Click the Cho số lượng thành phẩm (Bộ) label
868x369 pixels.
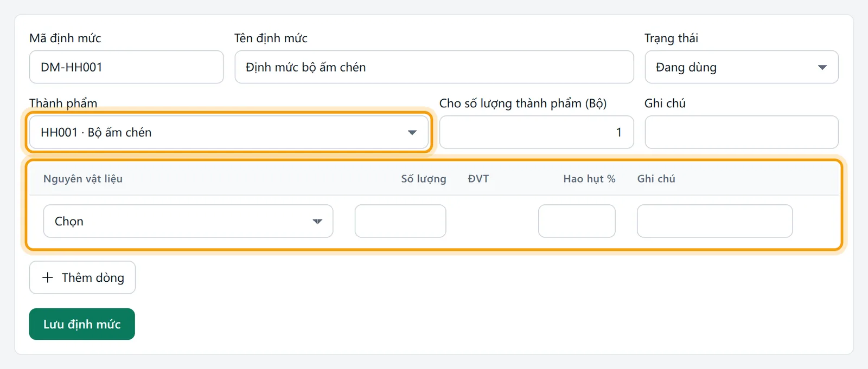click(523, 103)
